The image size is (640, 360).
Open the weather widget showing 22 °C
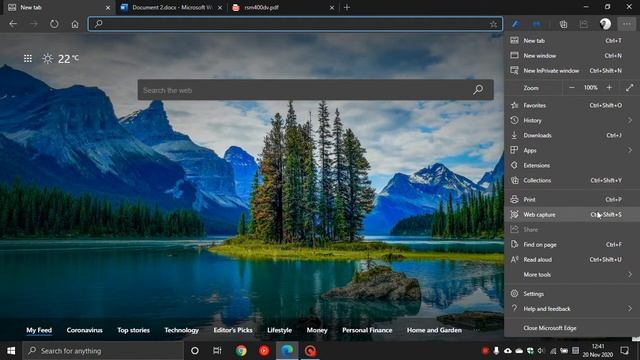(60, 59)
